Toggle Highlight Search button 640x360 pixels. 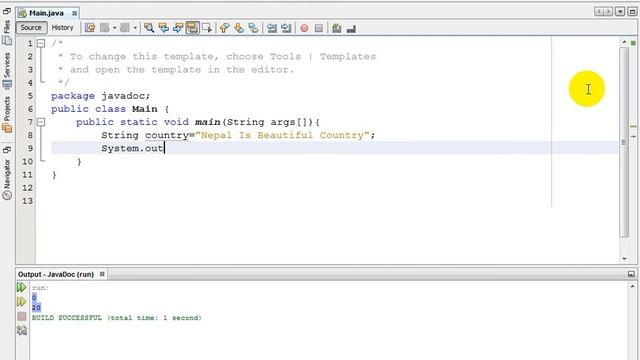click(x=192, y=28)
